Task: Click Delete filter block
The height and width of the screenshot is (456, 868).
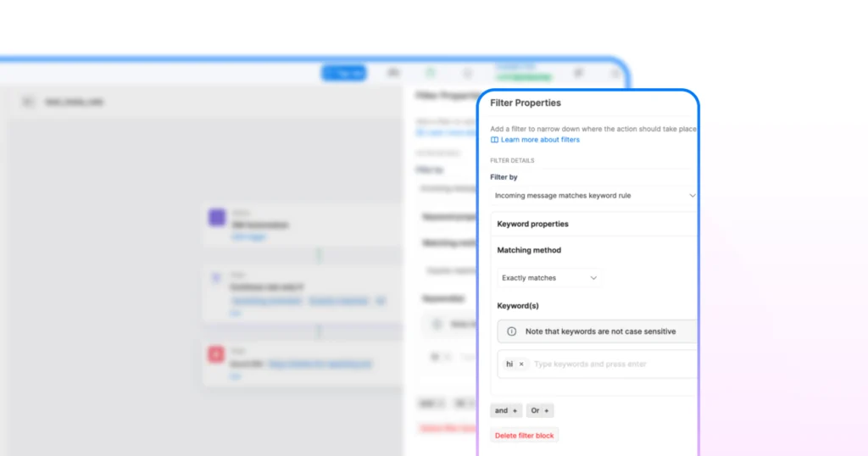Action: [x=524, y=436]
